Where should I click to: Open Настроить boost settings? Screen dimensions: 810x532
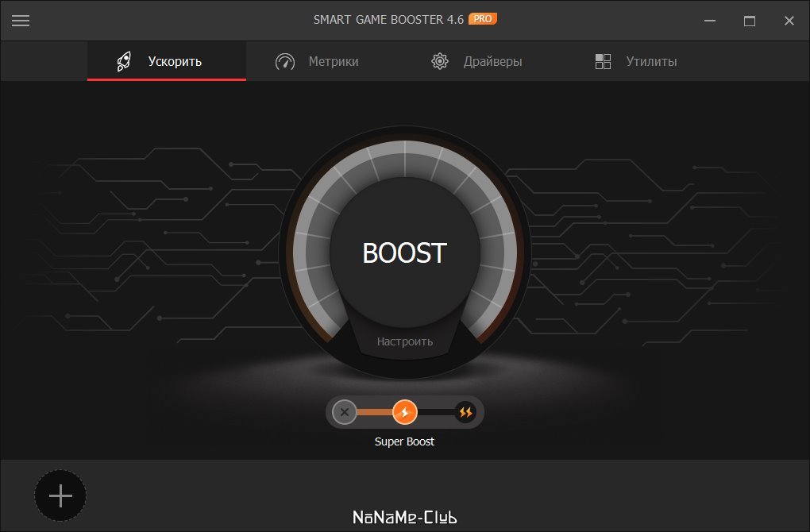(404, 341)
